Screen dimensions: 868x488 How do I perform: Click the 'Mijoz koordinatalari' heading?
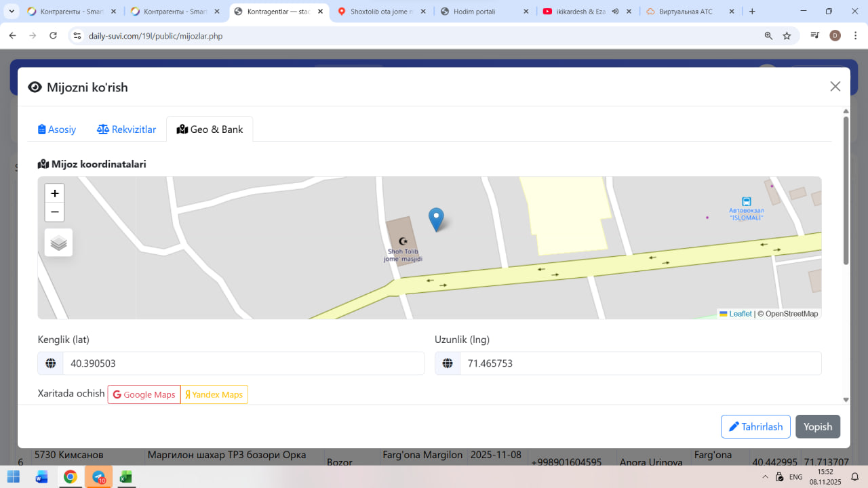tap(92, 164)
